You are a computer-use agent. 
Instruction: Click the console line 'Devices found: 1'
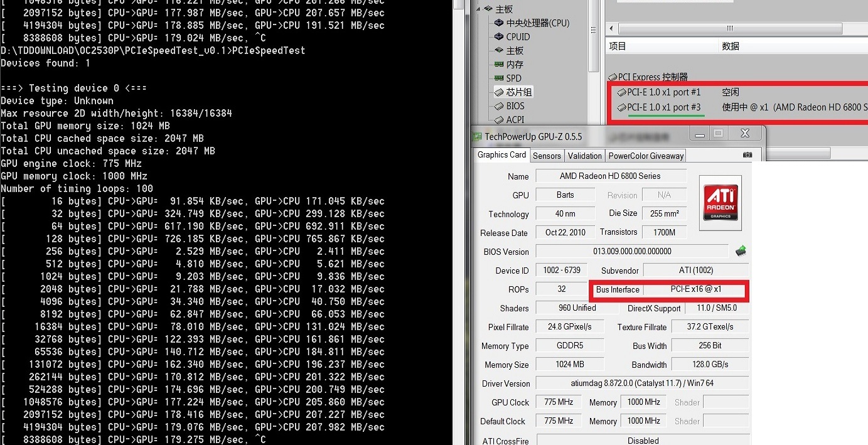(45, 63)
